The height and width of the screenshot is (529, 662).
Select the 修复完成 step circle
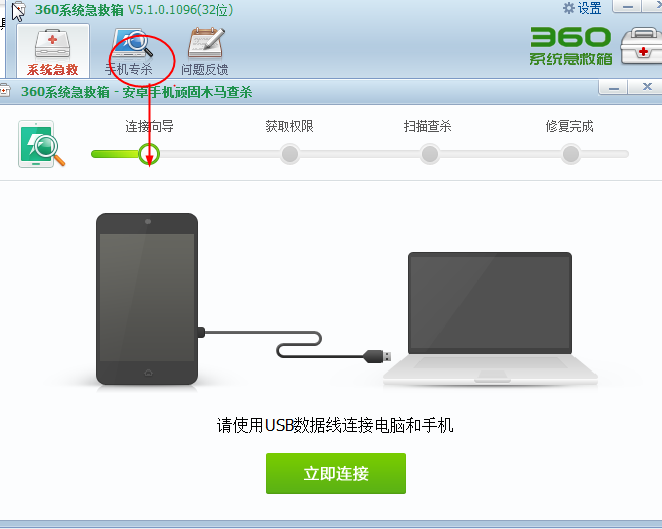point(571,154)
